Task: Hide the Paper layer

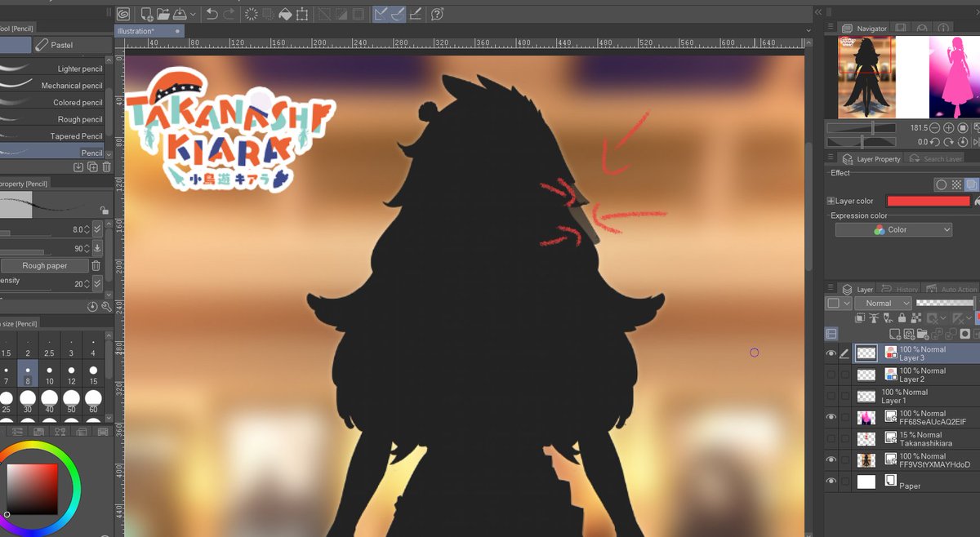Action: pos(831,482)
